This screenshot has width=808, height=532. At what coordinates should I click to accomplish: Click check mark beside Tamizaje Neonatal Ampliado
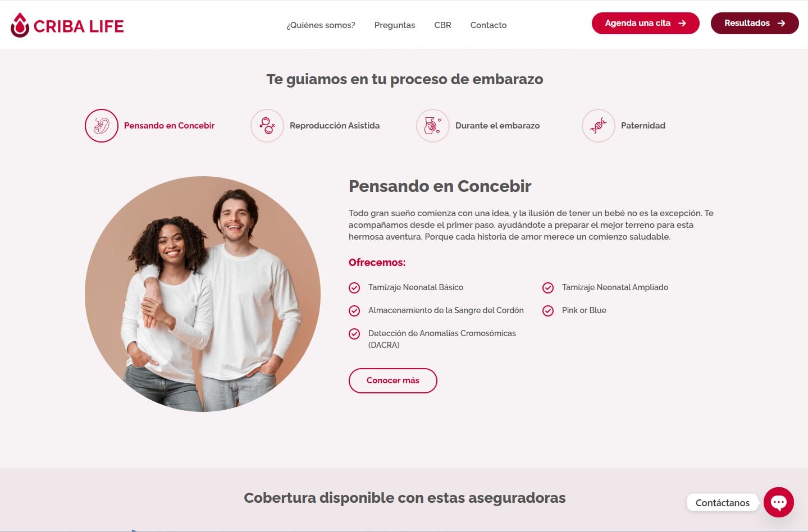pyautogui.click(x=548, y=288)
